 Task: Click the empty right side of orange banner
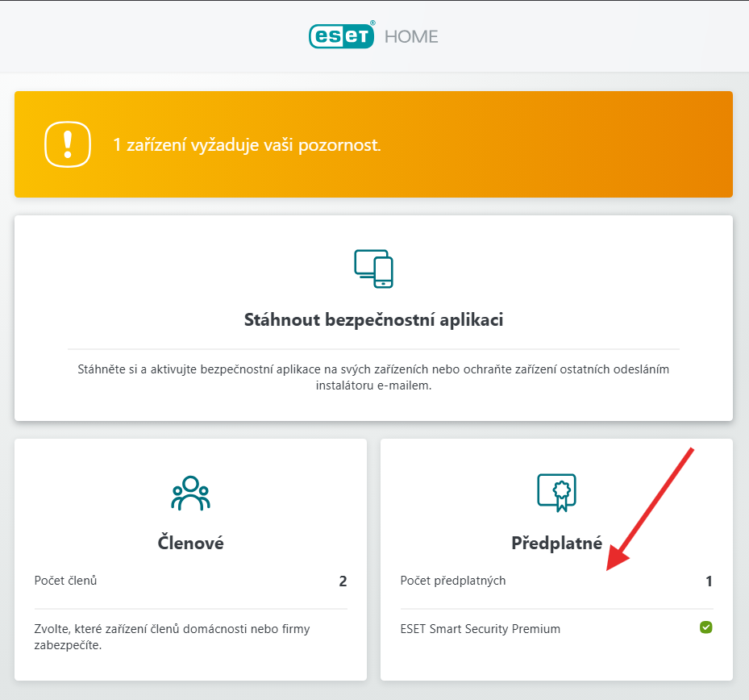(x=613, y=145)
